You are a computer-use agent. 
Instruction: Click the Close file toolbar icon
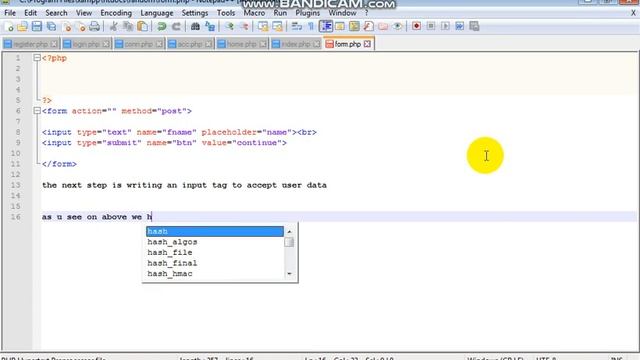(x=67, y=27)
